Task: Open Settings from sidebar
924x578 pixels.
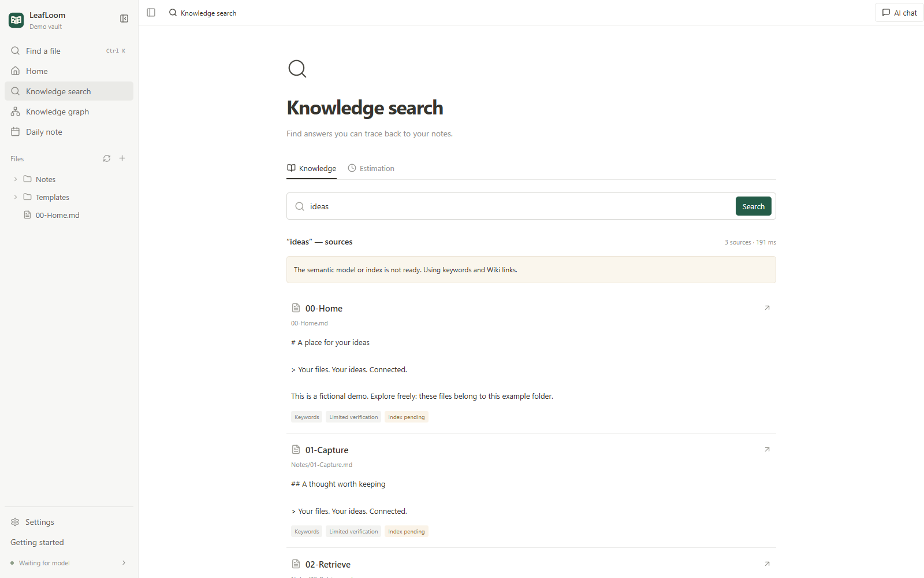Action: (69, 522)
